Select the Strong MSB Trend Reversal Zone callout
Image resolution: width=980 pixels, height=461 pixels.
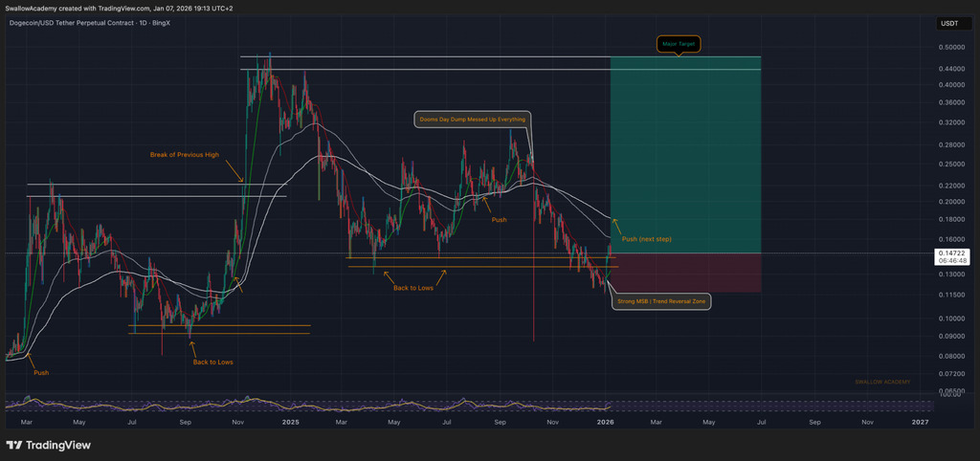(662, 300)
